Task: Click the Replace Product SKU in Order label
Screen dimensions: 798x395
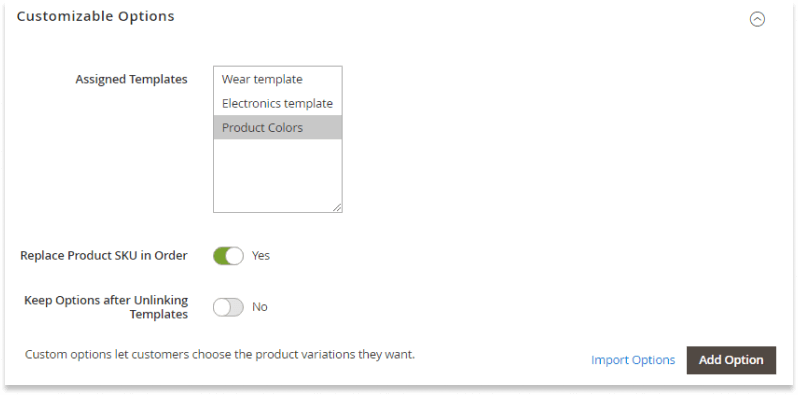Action: (104, 256)
